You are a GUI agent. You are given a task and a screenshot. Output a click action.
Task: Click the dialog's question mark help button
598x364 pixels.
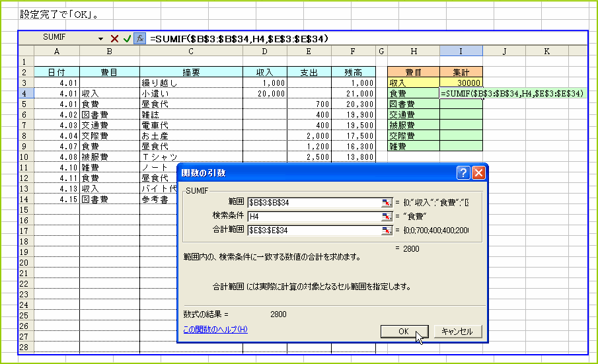click(x=464, y=173)
